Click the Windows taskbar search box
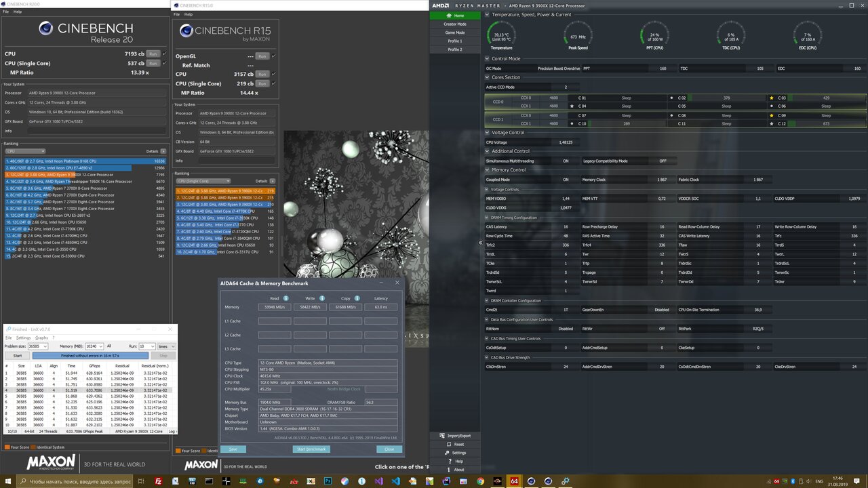 75,481
